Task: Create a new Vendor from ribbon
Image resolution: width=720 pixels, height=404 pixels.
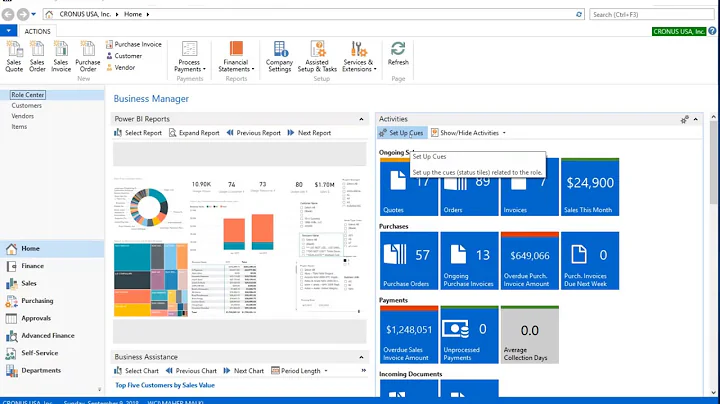Action: (121, 67)
